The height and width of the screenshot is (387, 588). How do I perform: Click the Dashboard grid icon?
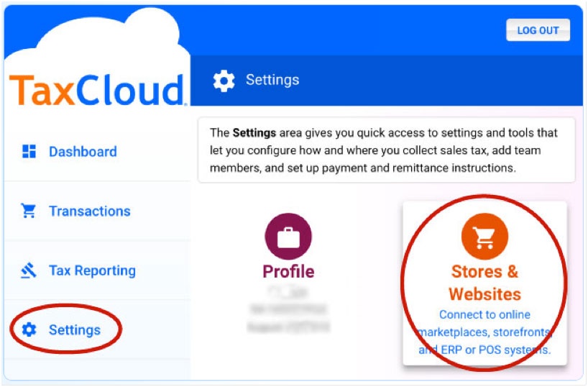point(29,151)
